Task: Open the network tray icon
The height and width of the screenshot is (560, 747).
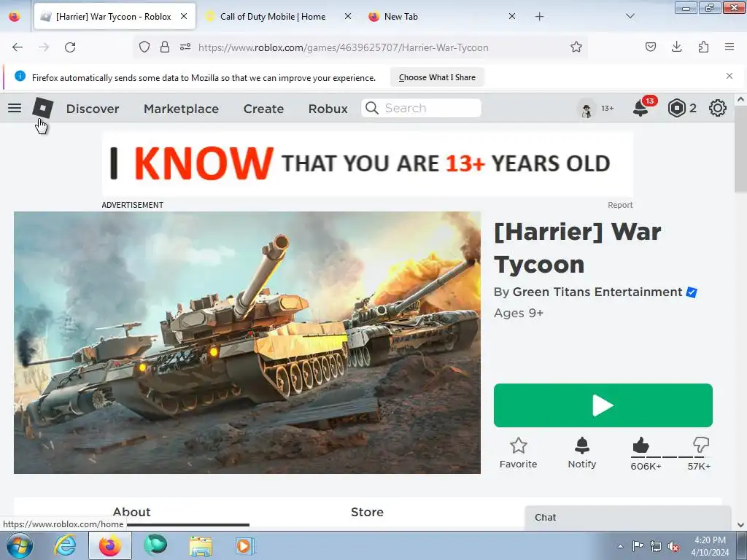Action: click(656, 546)
